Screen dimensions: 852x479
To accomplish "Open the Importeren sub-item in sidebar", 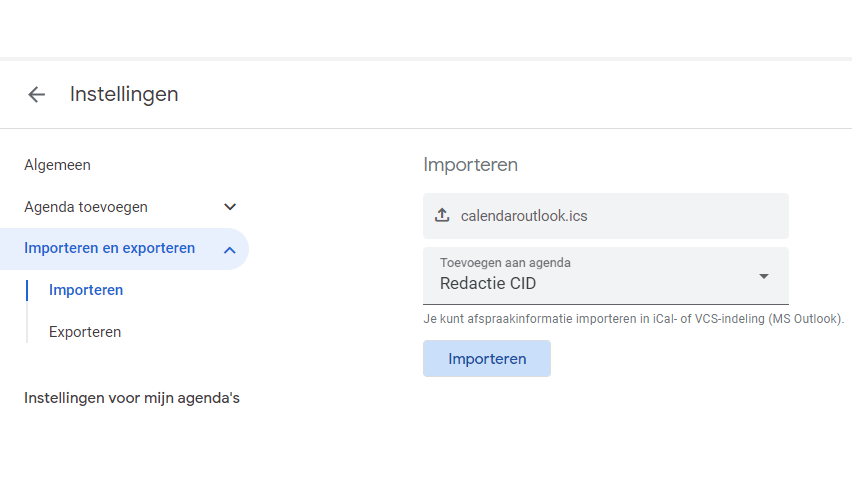I will point(86,290).
